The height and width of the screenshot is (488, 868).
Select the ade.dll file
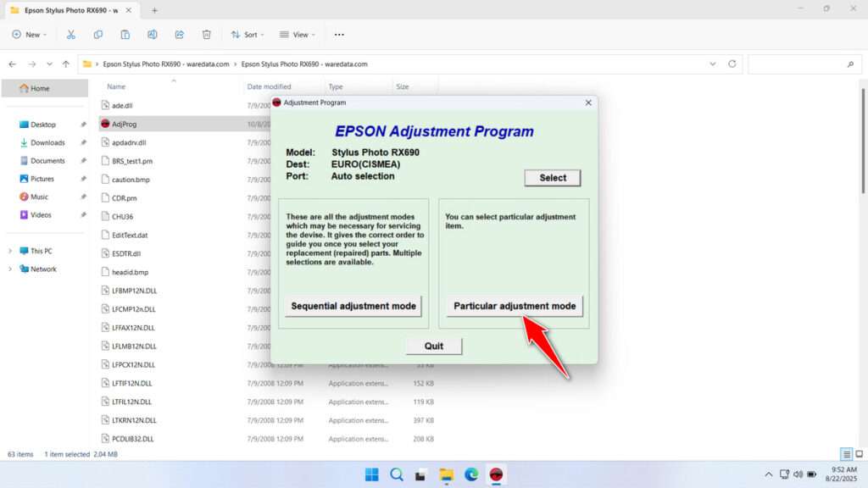point(122,106)
